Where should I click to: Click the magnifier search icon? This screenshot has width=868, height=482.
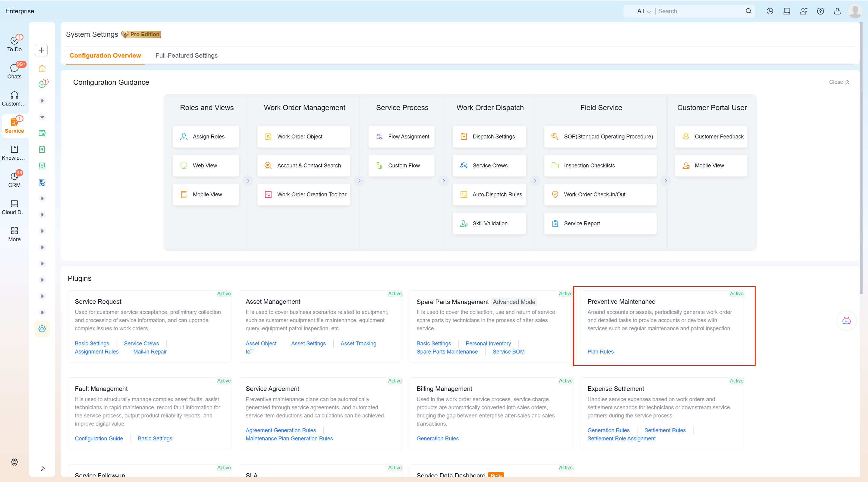[x=748, y=11]
